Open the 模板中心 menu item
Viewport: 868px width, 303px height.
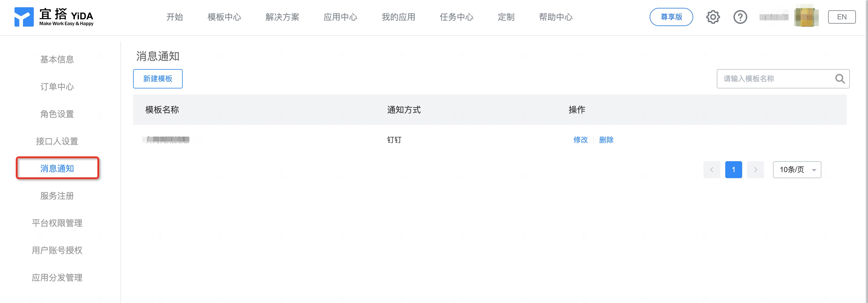[224, 17]
